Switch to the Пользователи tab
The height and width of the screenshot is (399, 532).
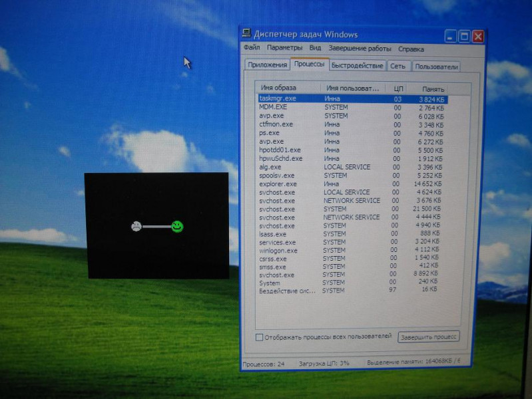pyautogui.click(x=436, y=66)
